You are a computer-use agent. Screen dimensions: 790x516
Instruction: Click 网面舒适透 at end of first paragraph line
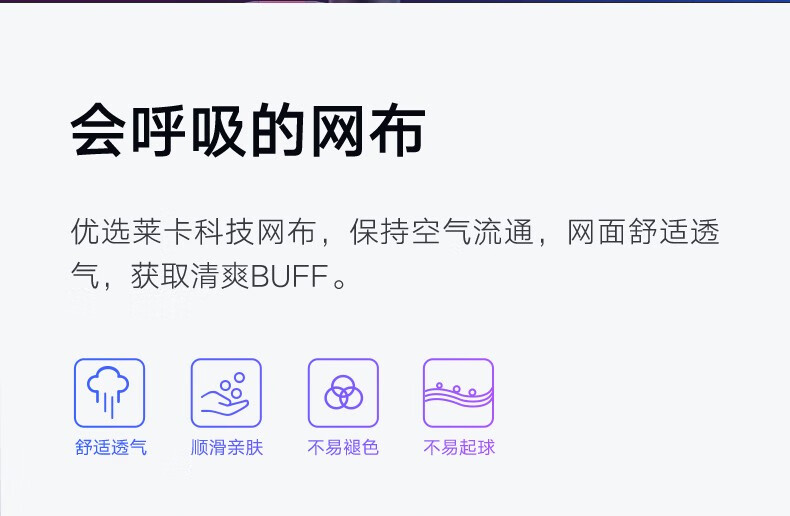(643, 232)
